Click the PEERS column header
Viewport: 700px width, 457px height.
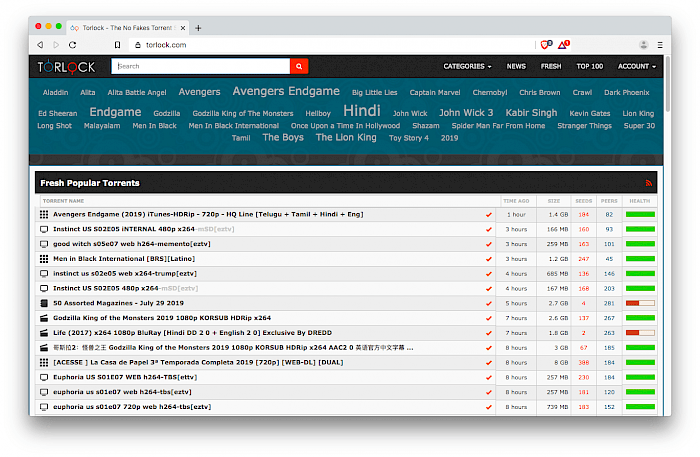[609, 201]
